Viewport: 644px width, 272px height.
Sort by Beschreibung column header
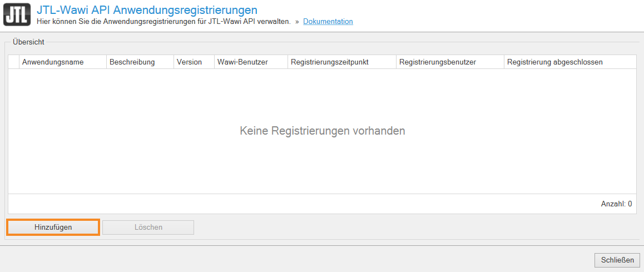(x=140, y=62)
